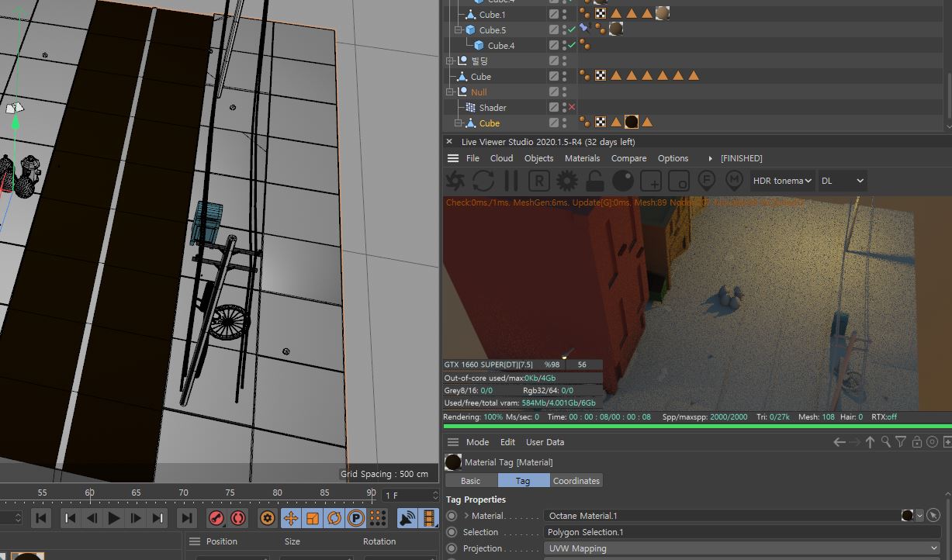Click attribute manager filter funnel icon
Image resolution: width=952 pixels, height=560 pixels.
pyautogui.click(x=901, y=442)
